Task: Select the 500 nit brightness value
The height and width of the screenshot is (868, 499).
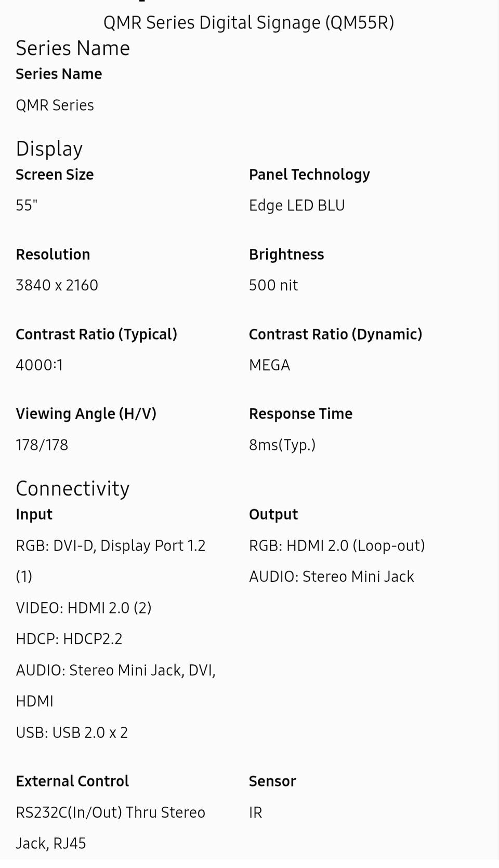Action: [x=273, y=285]
